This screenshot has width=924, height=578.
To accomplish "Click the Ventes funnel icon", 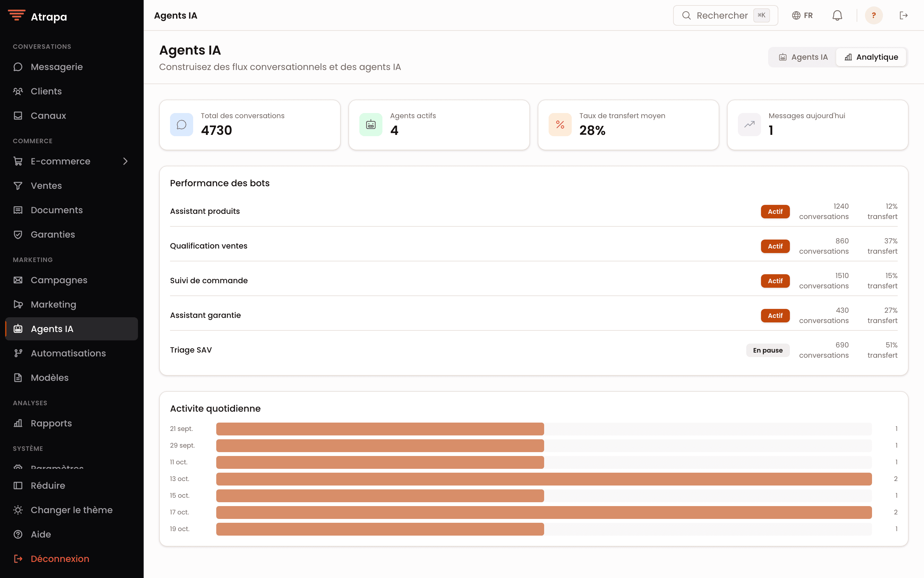I will pyautogui.click(x=18, y=186).
